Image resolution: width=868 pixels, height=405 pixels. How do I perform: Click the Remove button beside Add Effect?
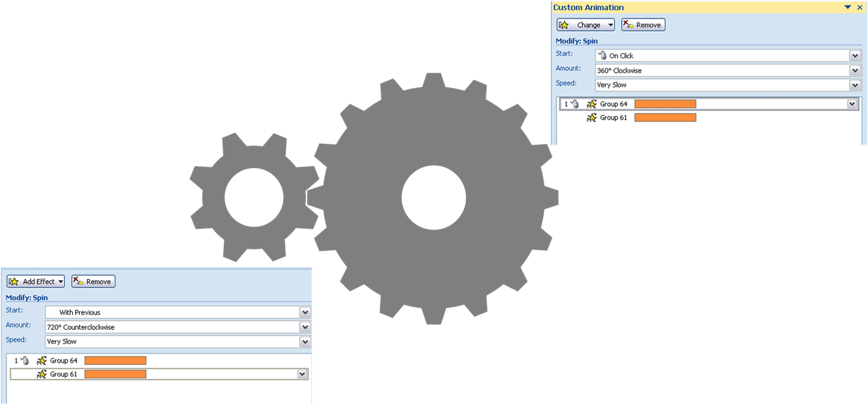[93, 282]
